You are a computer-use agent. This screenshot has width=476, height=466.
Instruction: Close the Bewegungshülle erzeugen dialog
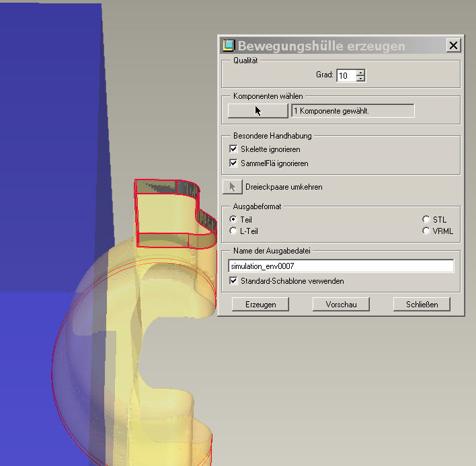[x=454, y=46]
